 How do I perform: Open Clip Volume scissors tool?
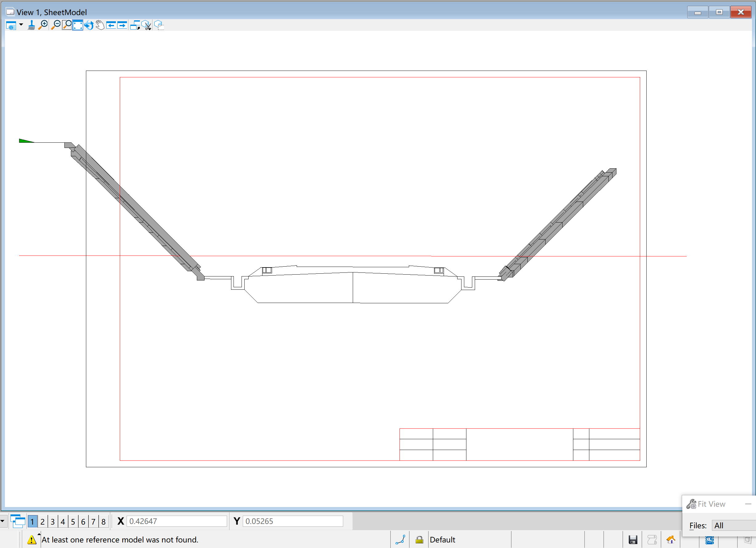pos(147,25)
